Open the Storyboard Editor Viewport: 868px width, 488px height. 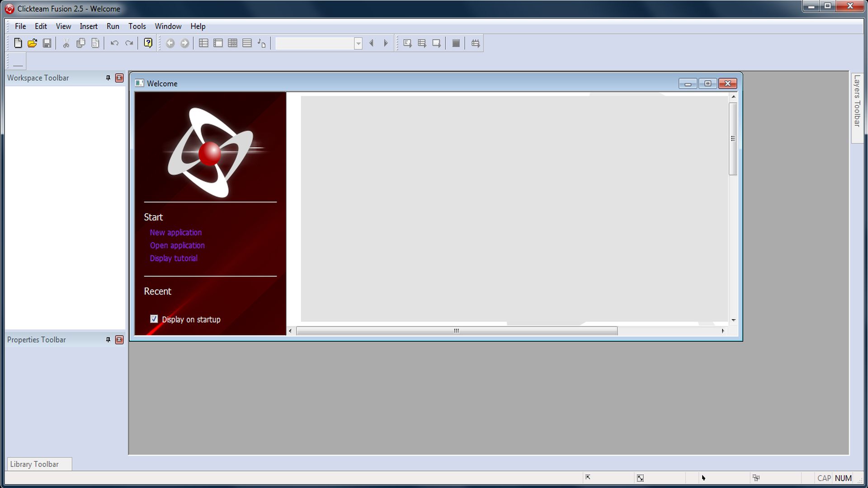pos(203,43)
